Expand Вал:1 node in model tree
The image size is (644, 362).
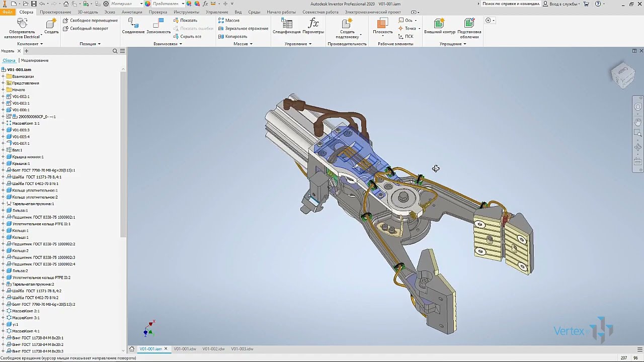3,150
